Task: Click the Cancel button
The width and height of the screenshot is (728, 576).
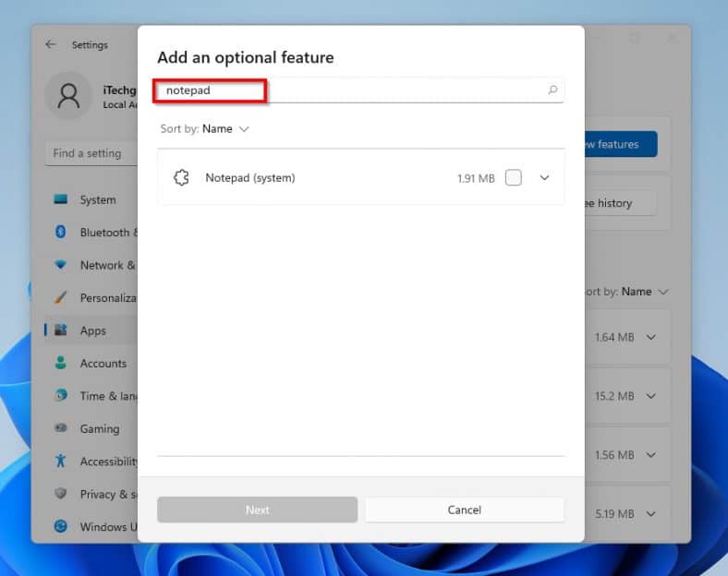Action: pyautogui.click(x=465, y=510)
